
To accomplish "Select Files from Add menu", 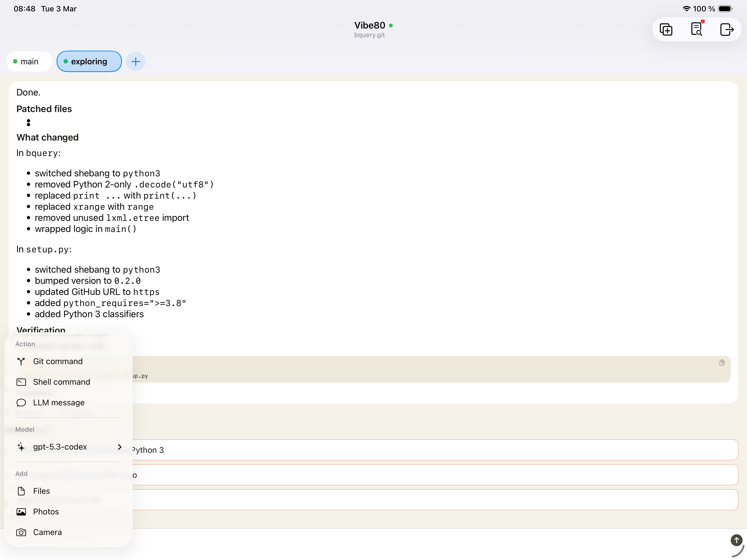I will point(41,491).
